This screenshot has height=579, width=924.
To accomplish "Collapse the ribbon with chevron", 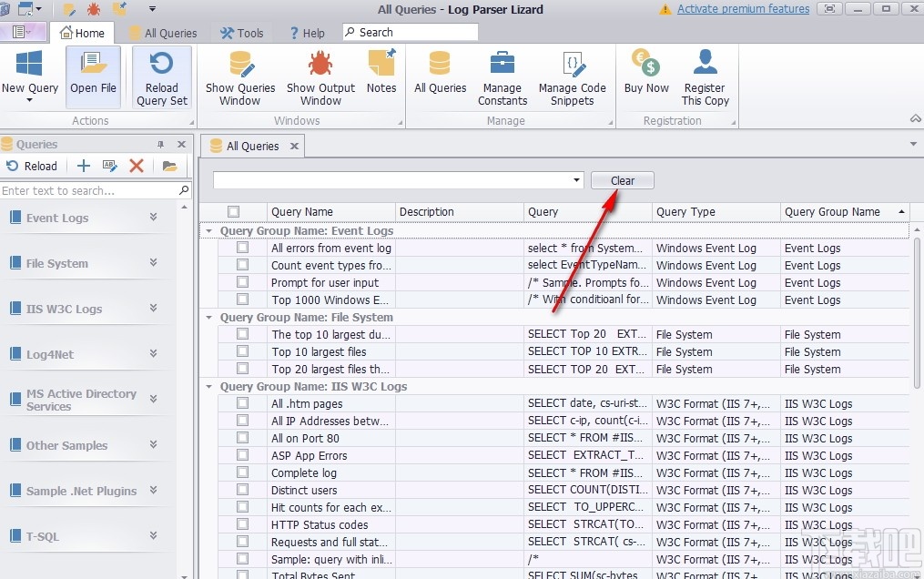I will coord(915,119).
